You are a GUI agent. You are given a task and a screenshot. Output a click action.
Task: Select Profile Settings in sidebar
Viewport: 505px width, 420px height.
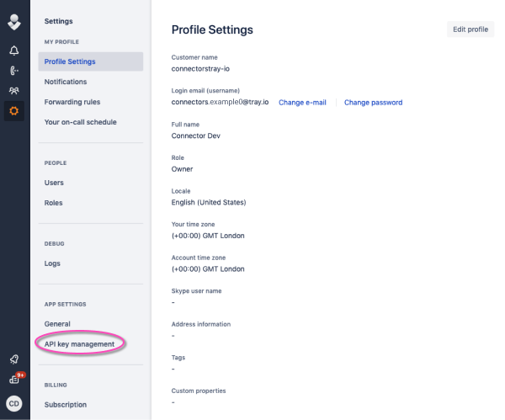[x=70, y=61]
